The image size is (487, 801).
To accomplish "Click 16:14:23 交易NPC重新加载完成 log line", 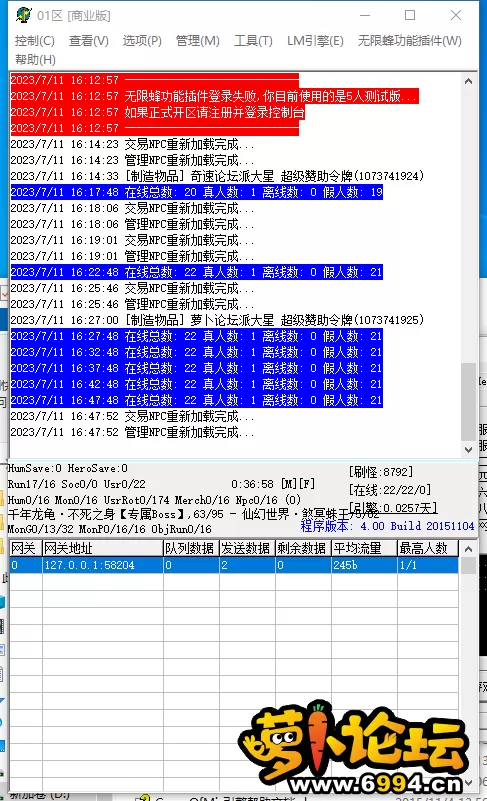I will [x=132, y=145].
